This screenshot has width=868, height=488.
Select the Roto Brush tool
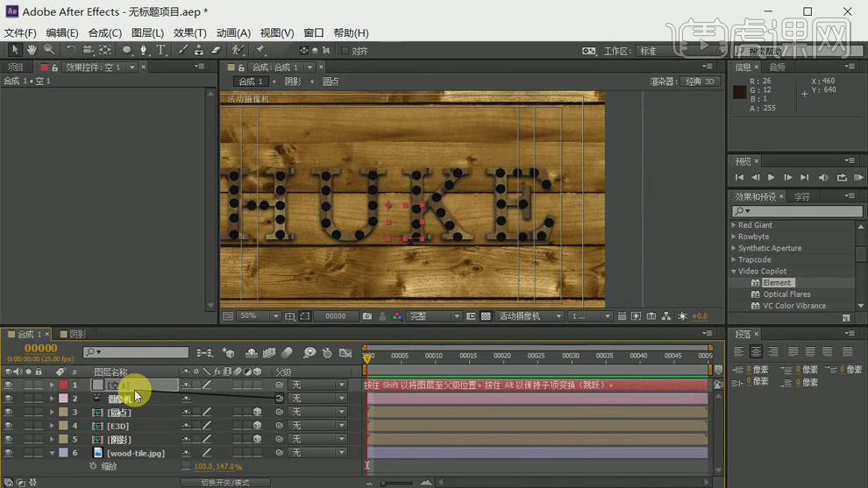(x=238, y=50)
